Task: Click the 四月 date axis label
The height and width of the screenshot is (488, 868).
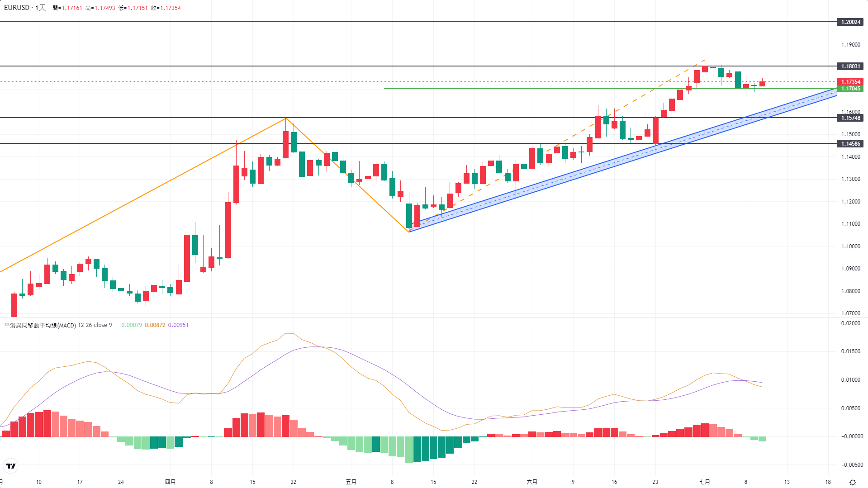Action: click(170, 482)
